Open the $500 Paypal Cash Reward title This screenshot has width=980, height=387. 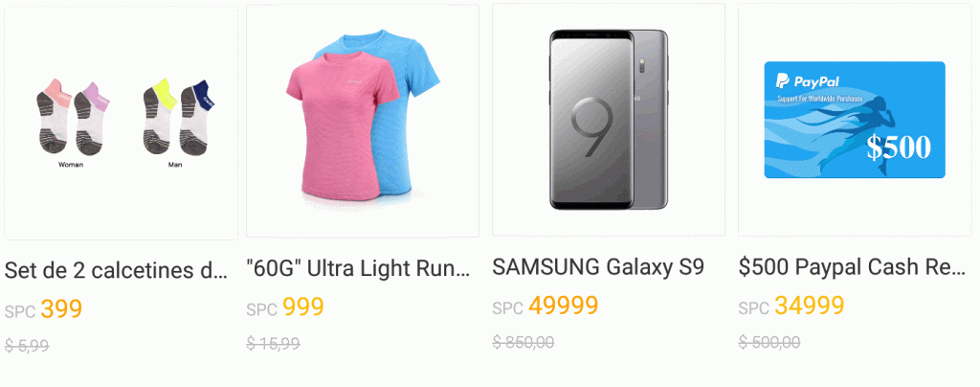[852, 267]
